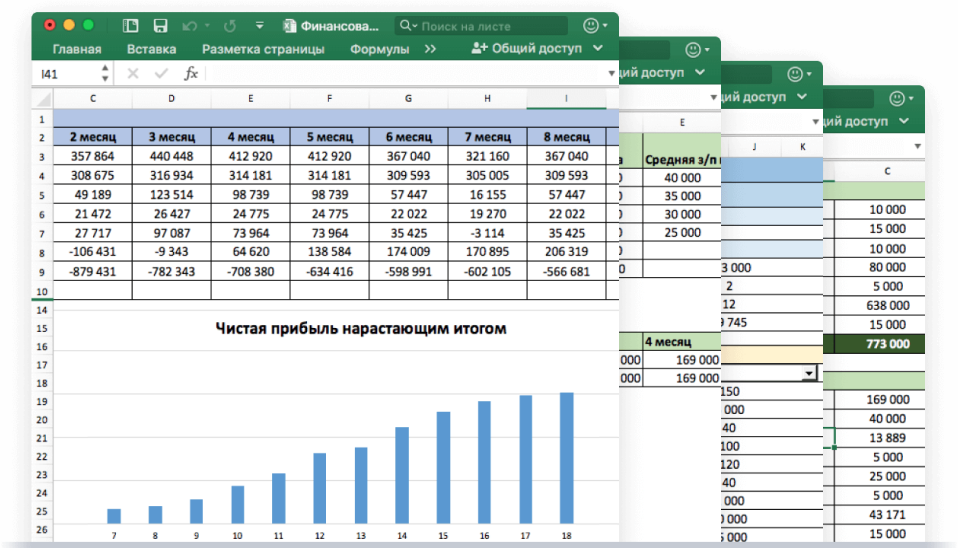
Task: Open the Разметка страницы ribbon tab
Action: click(263, 49)
